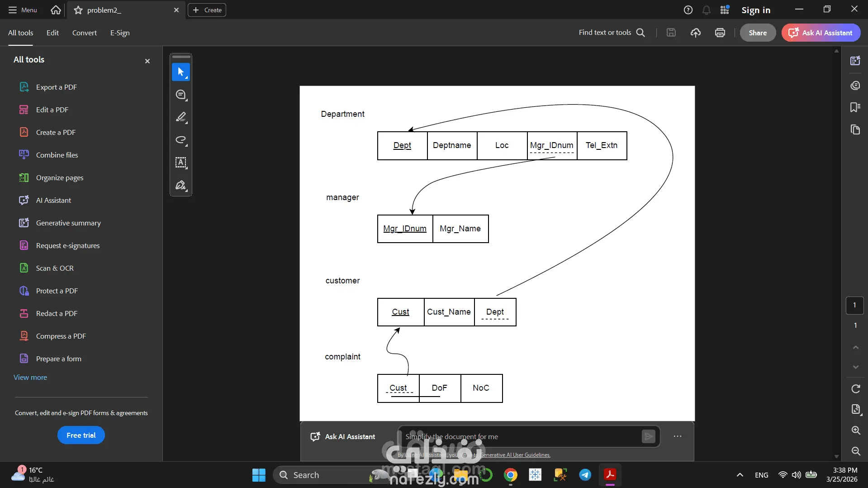The height and width of the screenshot is (488, 868).
Task: Open the comments panel right-rail icon
Action: coord(855,85)
